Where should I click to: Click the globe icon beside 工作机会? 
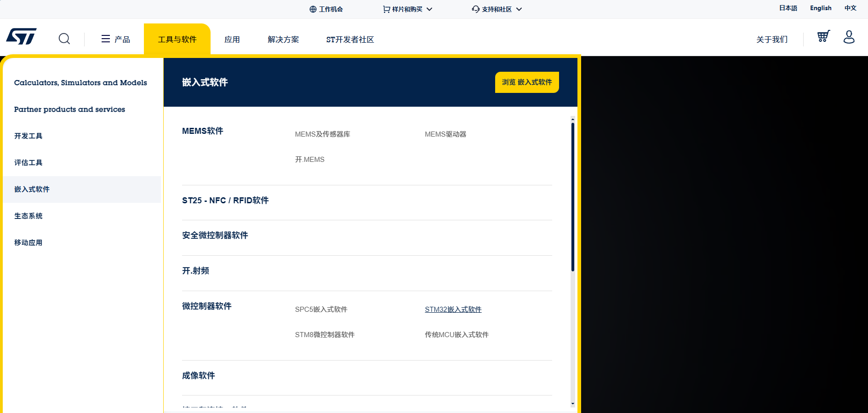[x=313, y=9]
